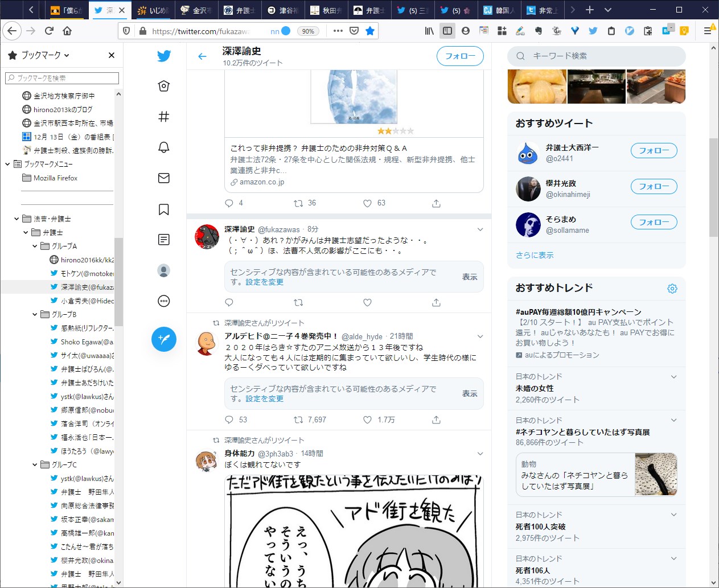Screen dimensions: 719x588
Task: Reply to the tweet with 53 replies
Action: tap(229, 420)
